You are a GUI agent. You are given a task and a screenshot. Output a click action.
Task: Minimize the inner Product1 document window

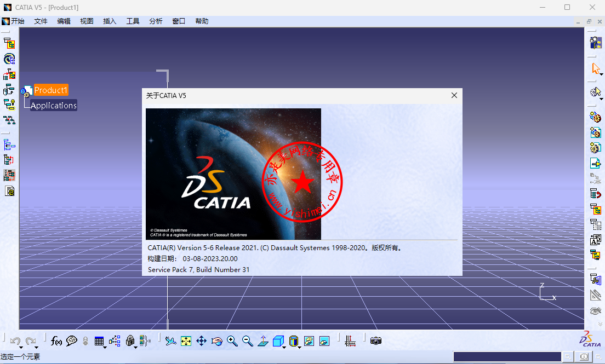point(578,21)
